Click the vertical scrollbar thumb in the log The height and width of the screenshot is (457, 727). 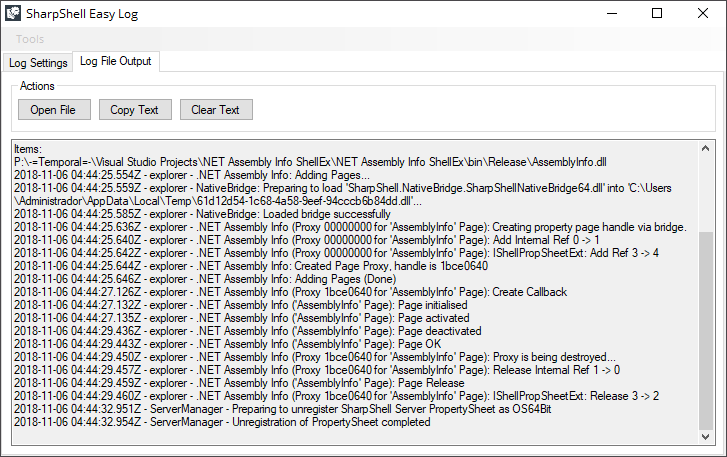706,331
